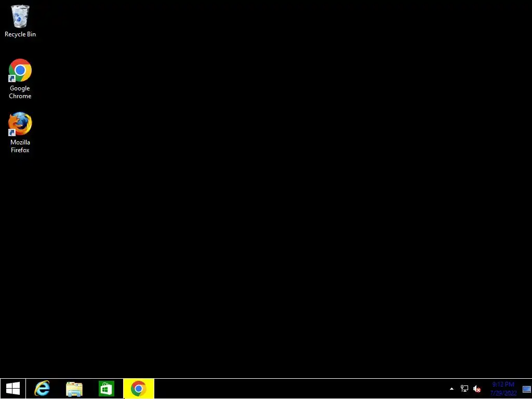
Task: Open the Windows Start button
Action: [x=13, y=389]
